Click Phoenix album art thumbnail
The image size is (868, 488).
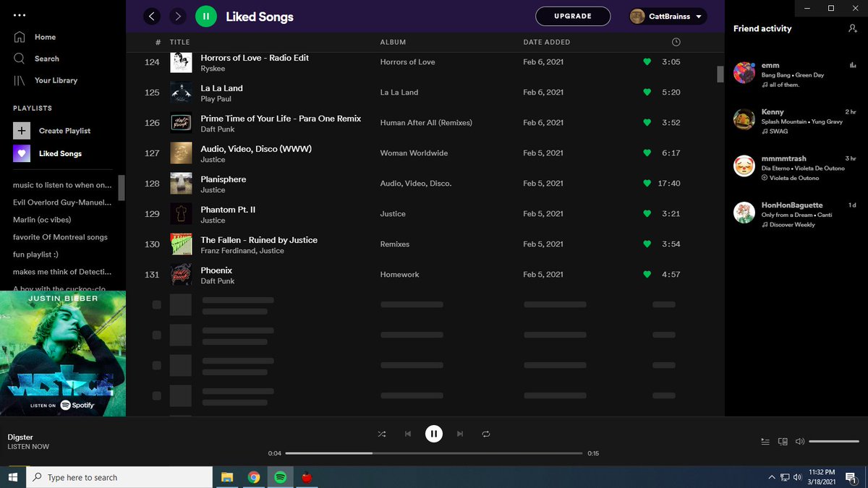[x=181, y=275]
